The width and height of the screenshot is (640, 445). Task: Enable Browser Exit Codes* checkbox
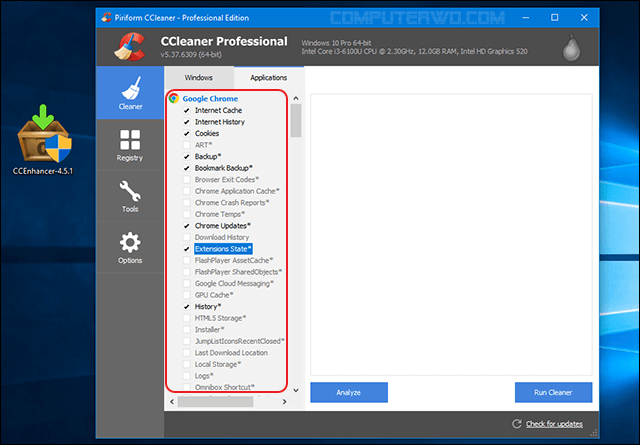(187, 180)
